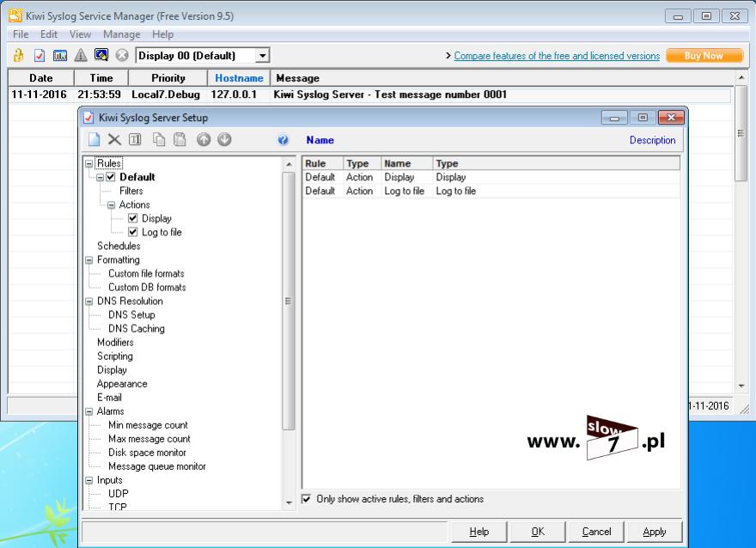Uncheck the Display action checkbox
Viewport: 756px width, 548px height.
coord(132,218)
